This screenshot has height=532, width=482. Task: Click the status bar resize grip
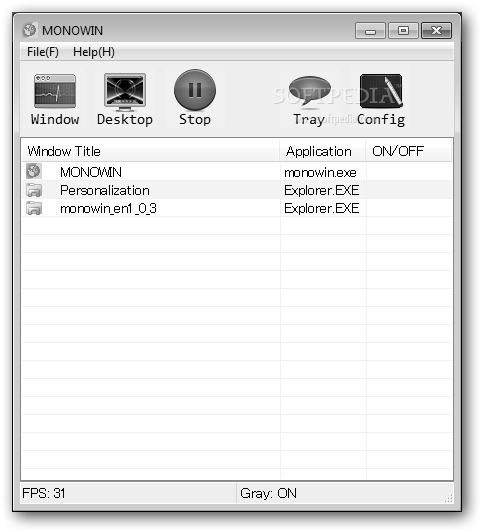(x=448, y=498)
